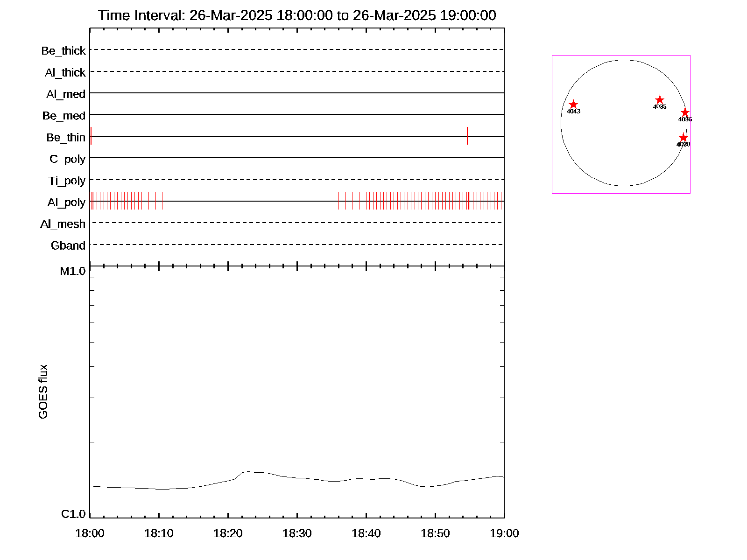Image resolution: width=747 pixels, height=560 pixels.
Task: Click the M1.0 flux axis label
Action: point(73,271)
